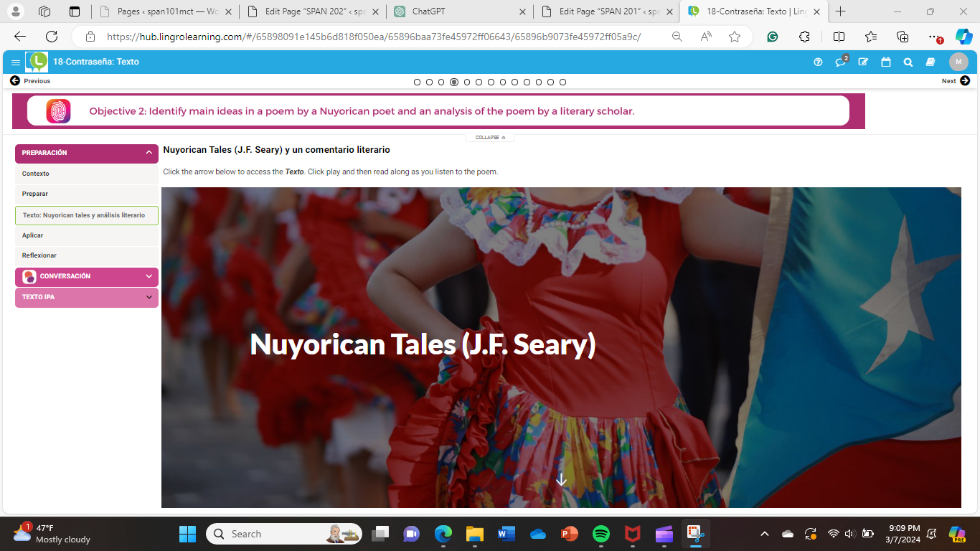This screenshot has width=980, height=551.
Task: Collapse the PREPARACIÓN section
Action: coord(149,153)
